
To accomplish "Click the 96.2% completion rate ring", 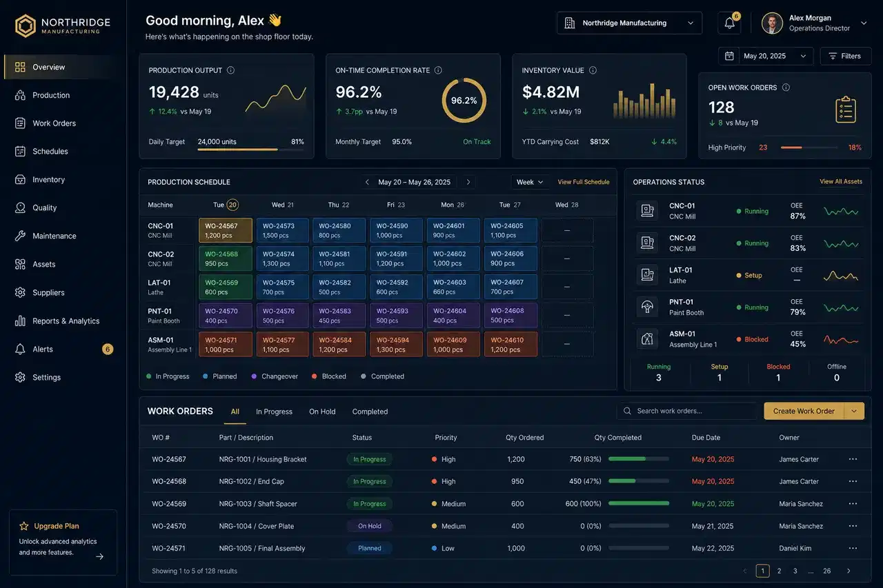I will tap(464, 101).
